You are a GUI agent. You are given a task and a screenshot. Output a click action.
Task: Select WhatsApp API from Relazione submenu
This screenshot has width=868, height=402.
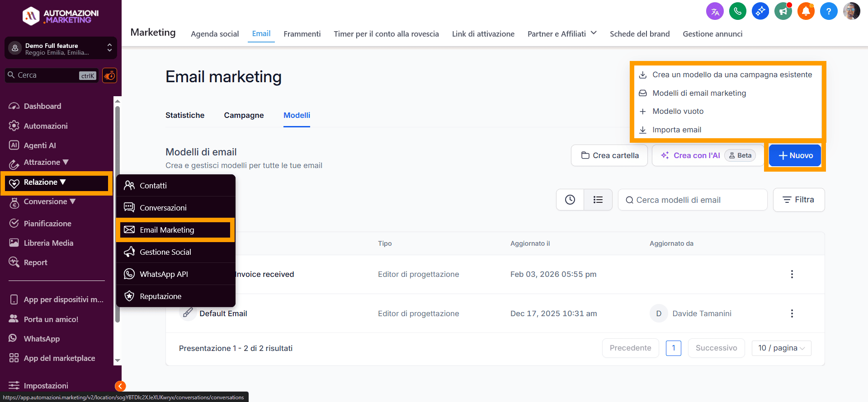164,274
